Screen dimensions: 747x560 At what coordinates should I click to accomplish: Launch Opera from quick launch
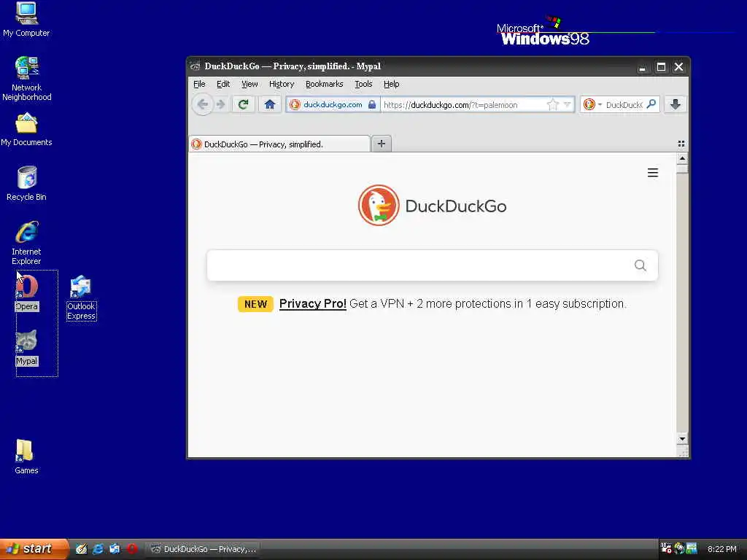132,549
